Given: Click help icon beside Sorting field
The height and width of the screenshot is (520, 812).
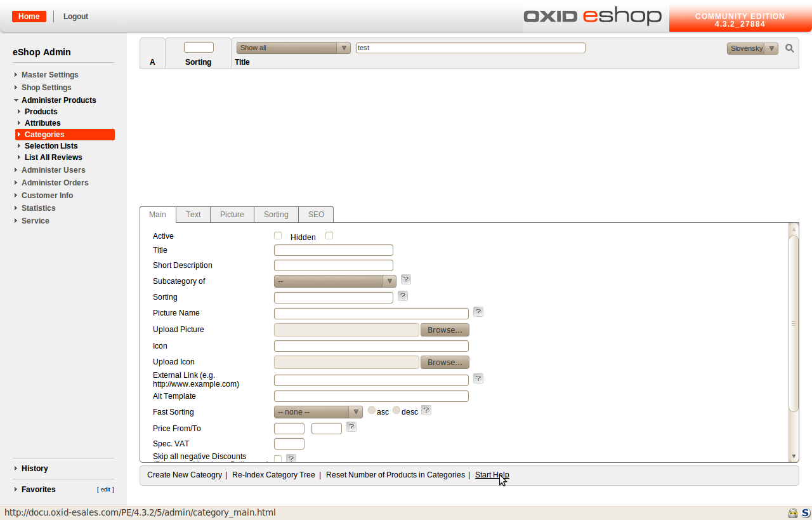Looking at the screenshot, I should point(403,296).
